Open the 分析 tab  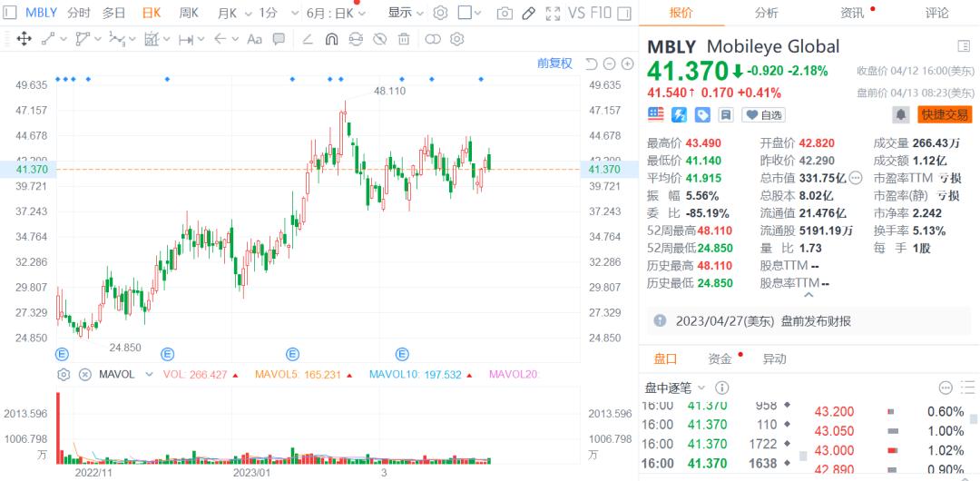[766, 13]
